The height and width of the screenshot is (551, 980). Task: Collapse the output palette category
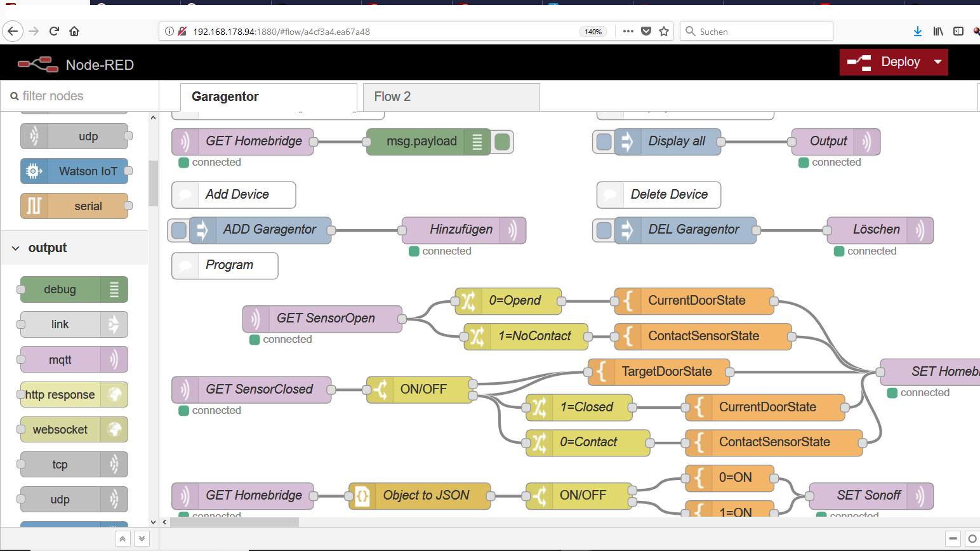point(16,248)
